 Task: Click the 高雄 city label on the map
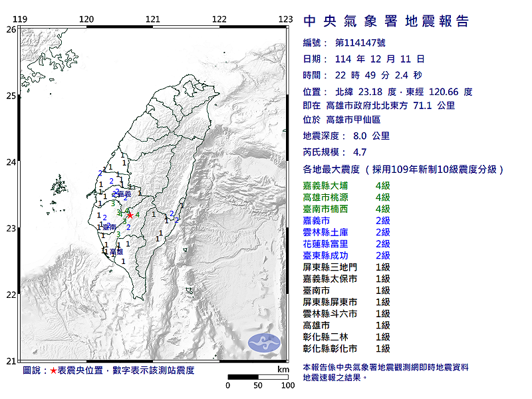[116, 251]
